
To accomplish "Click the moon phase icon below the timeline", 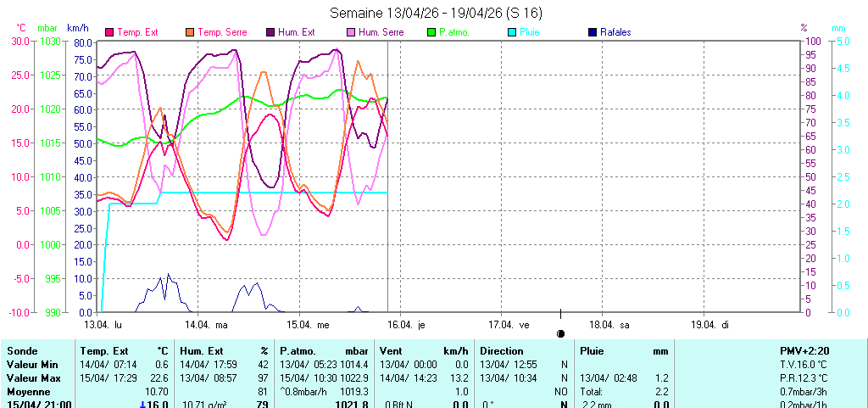I will coord(560,333).
